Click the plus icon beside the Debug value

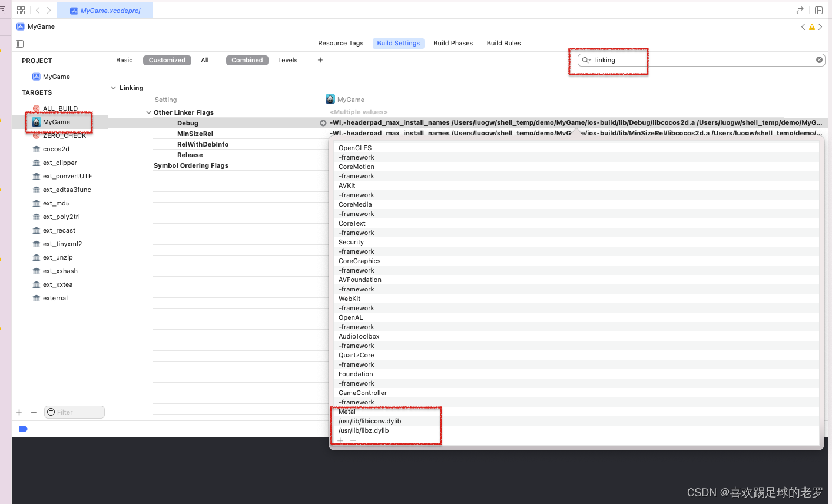(x=323, y=123)
